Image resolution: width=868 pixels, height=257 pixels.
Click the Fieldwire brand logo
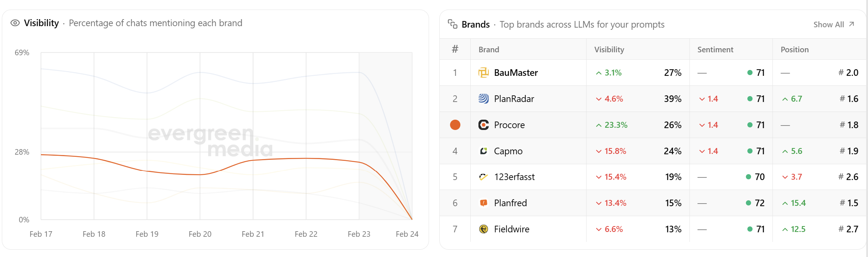[484, 229]
